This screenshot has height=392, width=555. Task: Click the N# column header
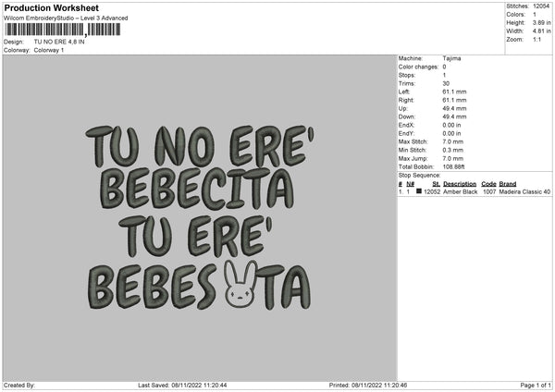410,184
